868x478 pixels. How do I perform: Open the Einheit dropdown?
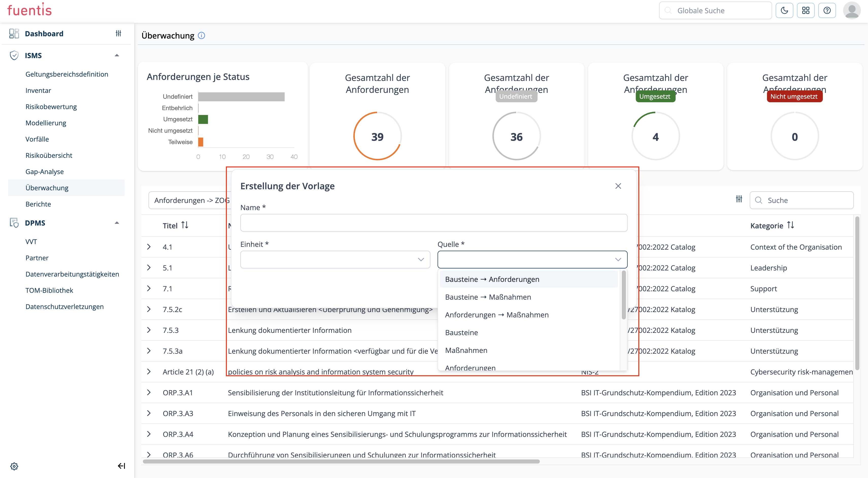pyautogui.click(x=335, y=259)
